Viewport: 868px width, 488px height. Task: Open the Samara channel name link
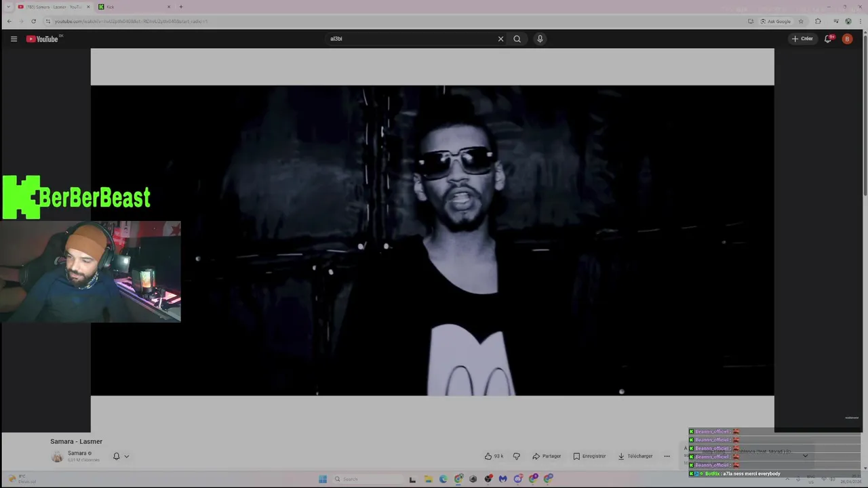coord(77,453)
